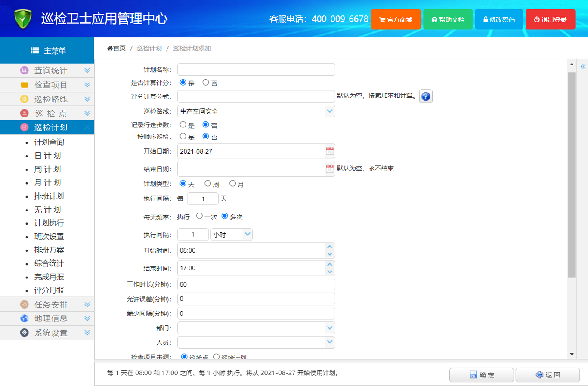Go to 排班方案 menu item
Viewport: 588px width, 386px height.
[49, 250]
